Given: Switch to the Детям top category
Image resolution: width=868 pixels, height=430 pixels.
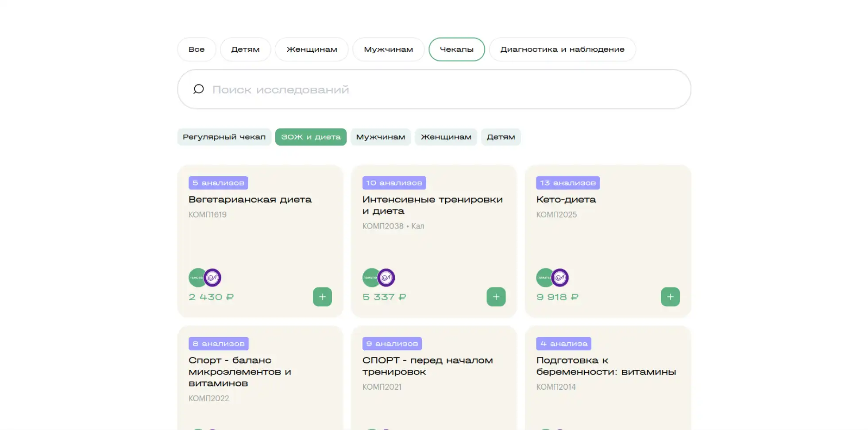Looking at the screenshot, I should point(245,49).
